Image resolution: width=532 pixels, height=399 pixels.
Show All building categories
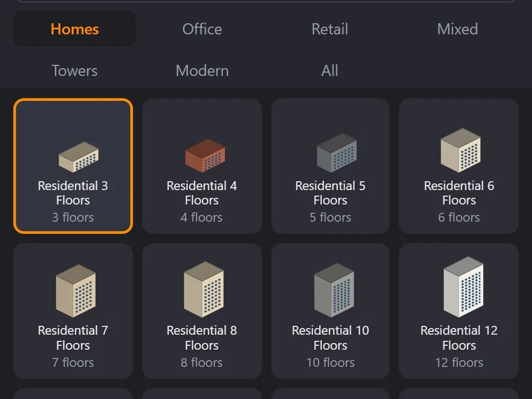pos(330,70)
